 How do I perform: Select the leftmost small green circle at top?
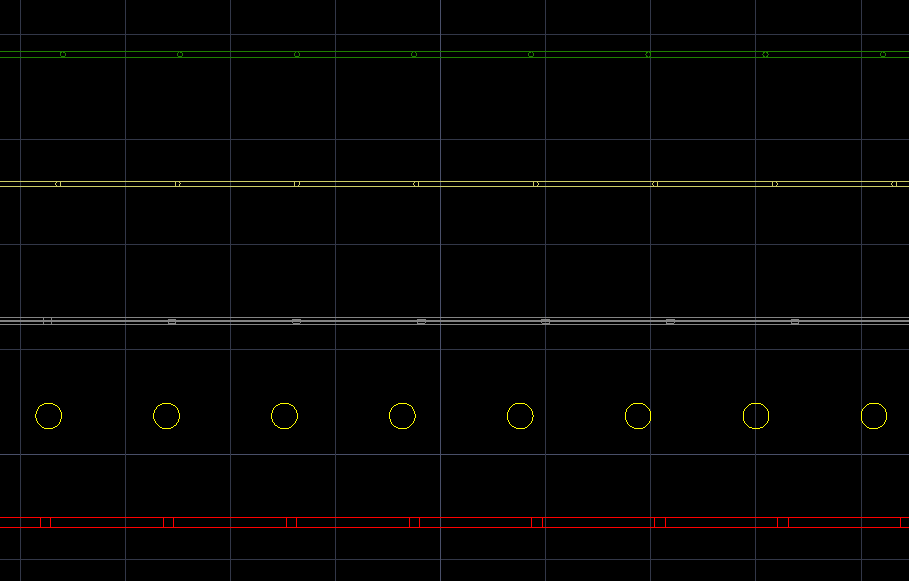tap(63, 54)
